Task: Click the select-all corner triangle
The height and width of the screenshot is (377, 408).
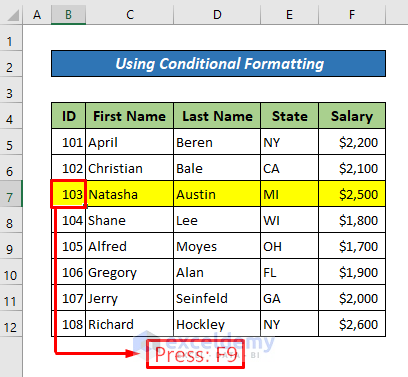Action: (13, 15)
